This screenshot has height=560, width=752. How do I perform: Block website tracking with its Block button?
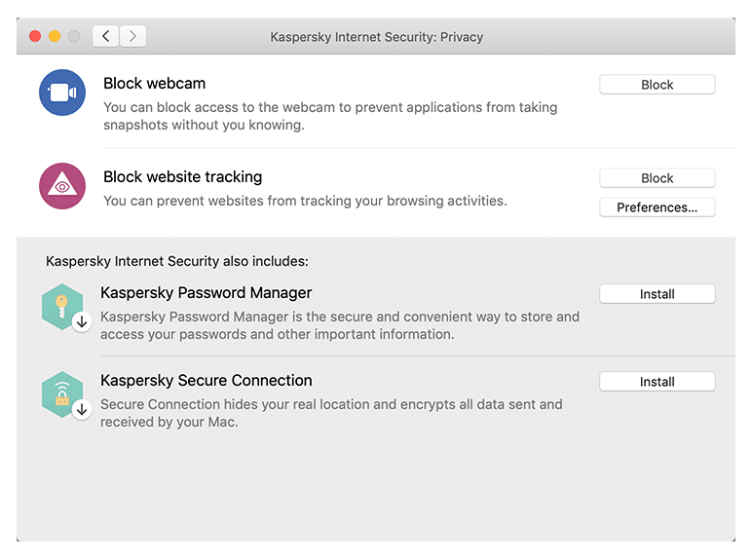(658, 178)
